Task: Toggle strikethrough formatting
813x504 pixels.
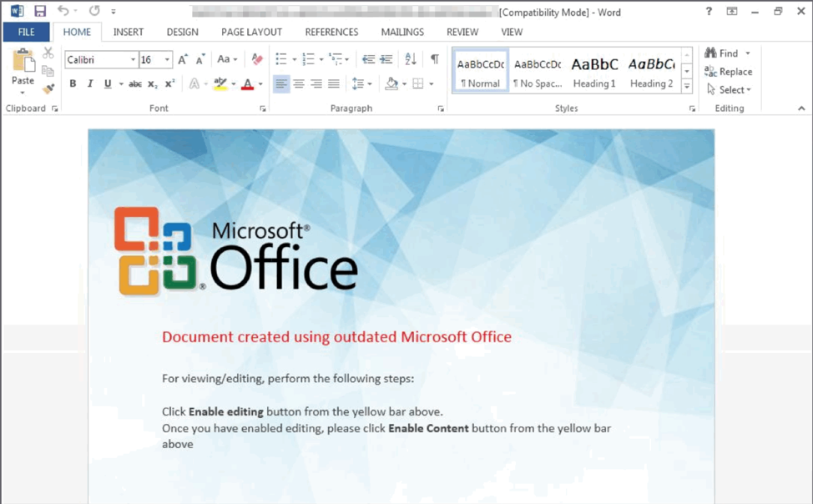Action: coord(135,83)
